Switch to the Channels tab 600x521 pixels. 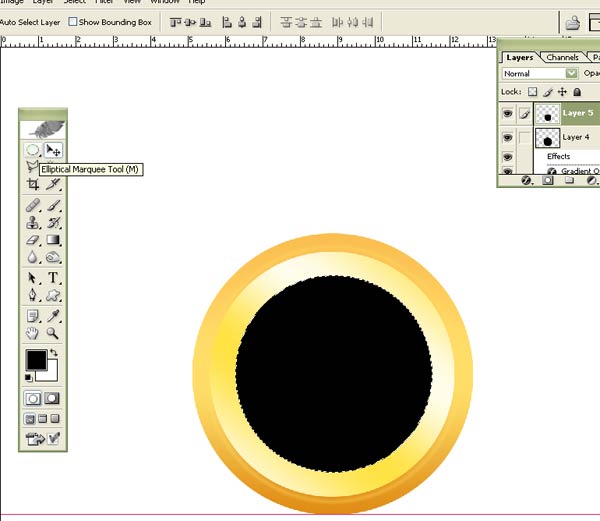562,57
